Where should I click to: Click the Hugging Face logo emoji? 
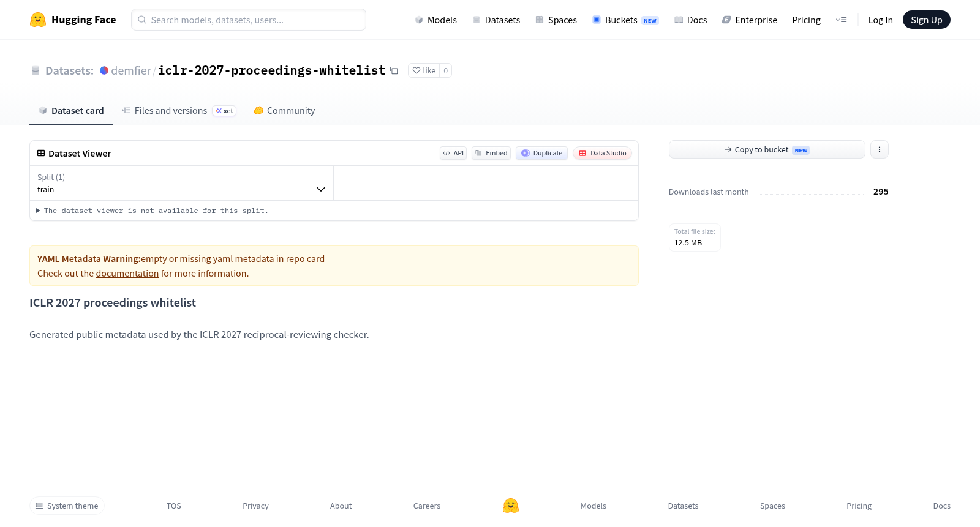[x=38, y=20]
